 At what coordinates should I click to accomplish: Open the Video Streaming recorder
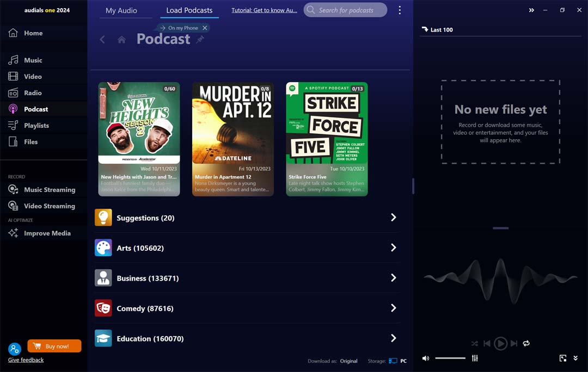click(49, 206)
